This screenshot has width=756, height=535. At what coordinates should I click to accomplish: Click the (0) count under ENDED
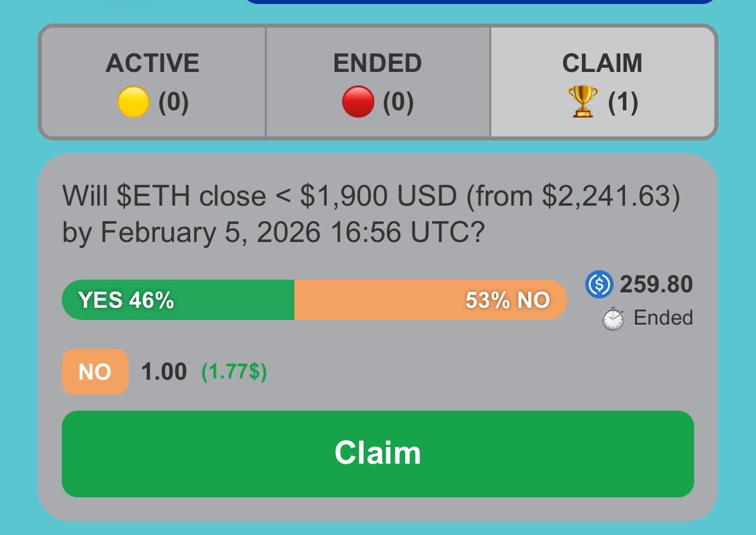coord(398,102)
